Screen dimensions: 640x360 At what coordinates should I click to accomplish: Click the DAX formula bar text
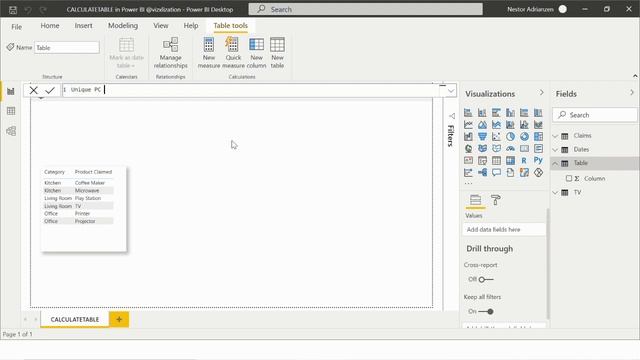pyautogui.click(x=85, y=90)
